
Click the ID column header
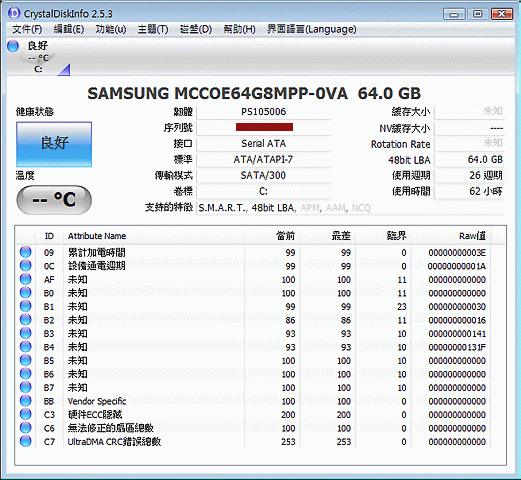point(49,236)
